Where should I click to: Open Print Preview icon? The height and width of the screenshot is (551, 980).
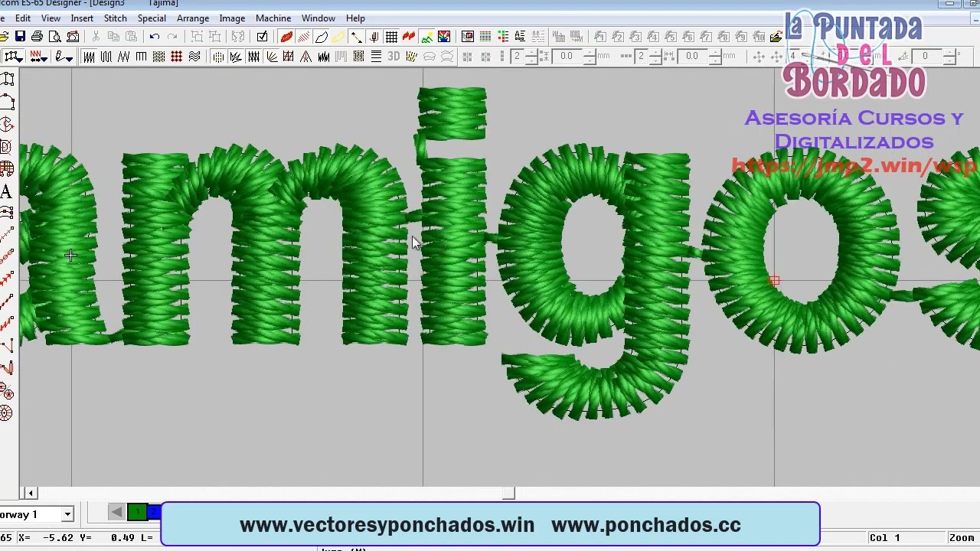(54, 37)
